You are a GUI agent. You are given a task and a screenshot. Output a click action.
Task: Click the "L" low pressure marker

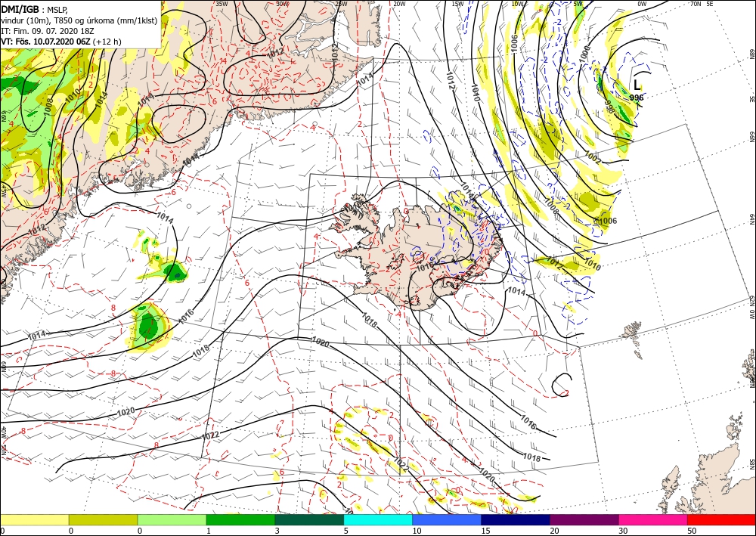(x=637, y=85)
